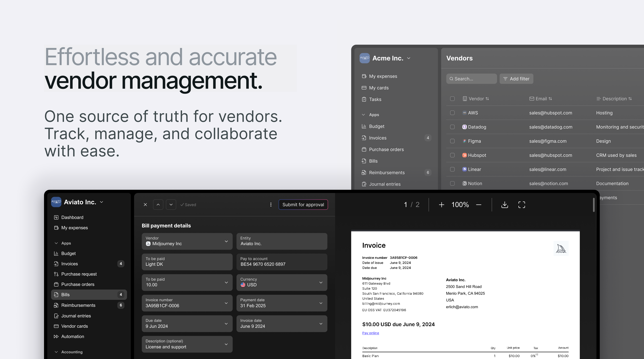Click the vendor Search field
Viewport: 644px width, 359px height.
472,79
